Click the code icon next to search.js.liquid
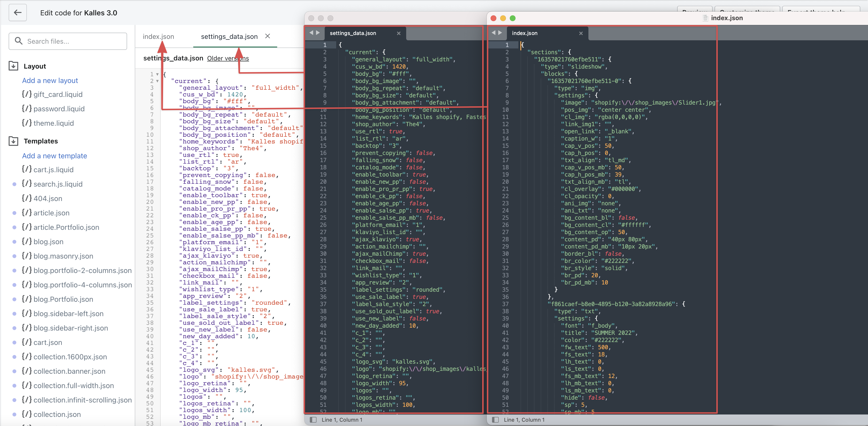This screenshot has width=868, height=426. [27, 184]
